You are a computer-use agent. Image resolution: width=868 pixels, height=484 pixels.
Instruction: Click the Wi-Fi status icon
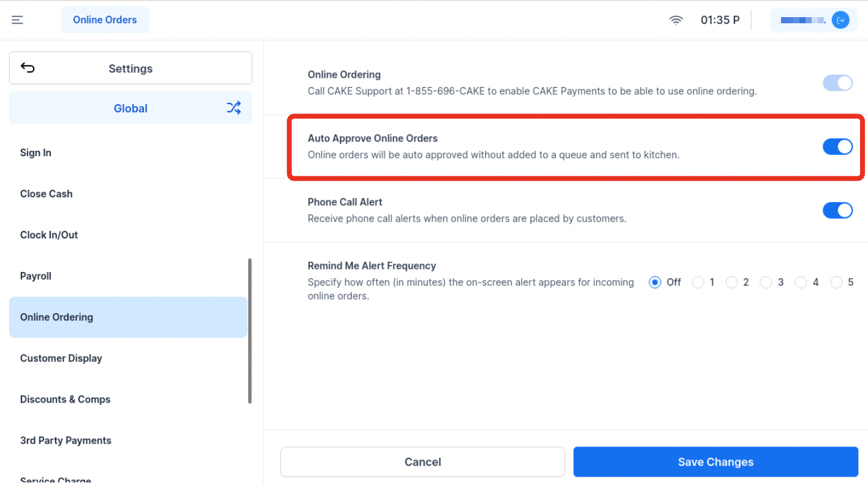point(676,20)
